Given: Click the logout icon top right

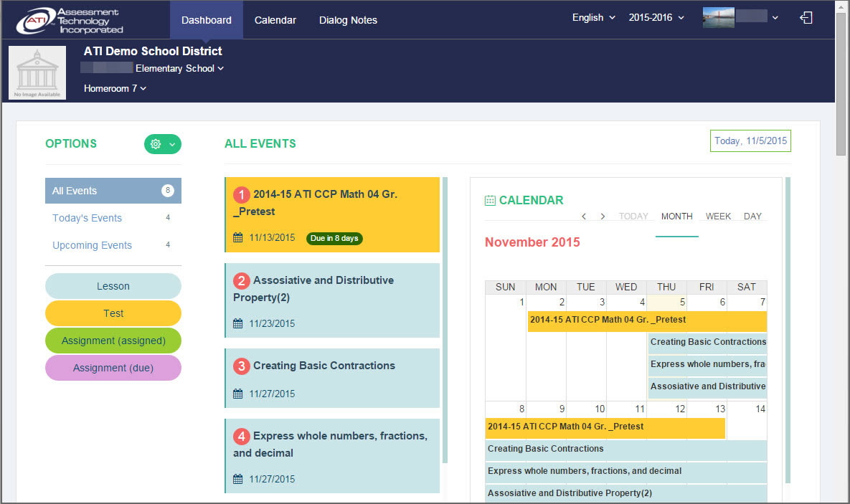Looking at the screenshot, I should coord(806,16).
